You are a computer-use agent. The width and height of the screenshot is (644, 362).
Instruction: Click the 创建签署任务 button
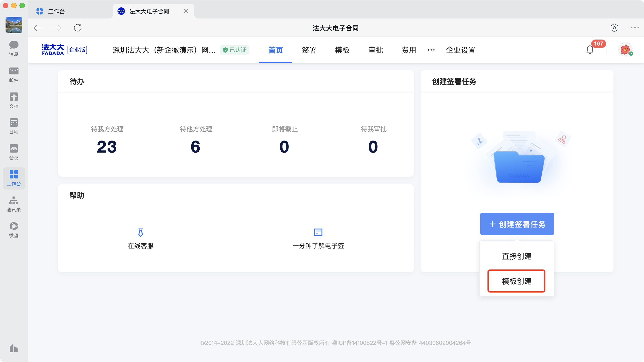(517, 224)
